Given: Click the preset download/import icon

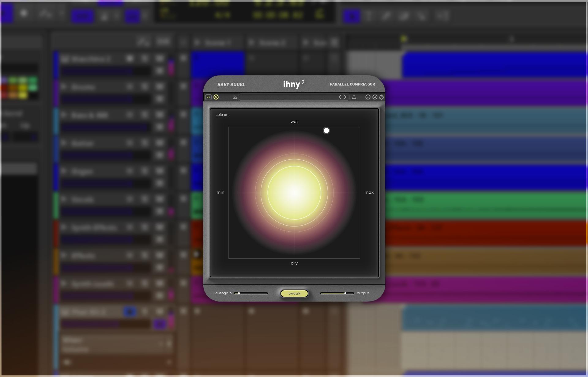Looking at the screenshot, I should click(235, 97).
